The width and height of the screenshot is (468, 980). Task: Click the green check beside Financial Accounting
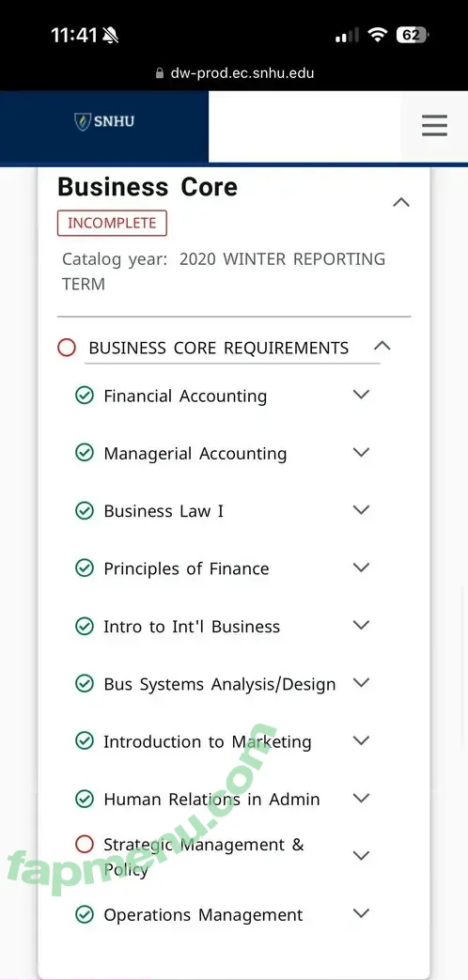[x=85, y=396]
